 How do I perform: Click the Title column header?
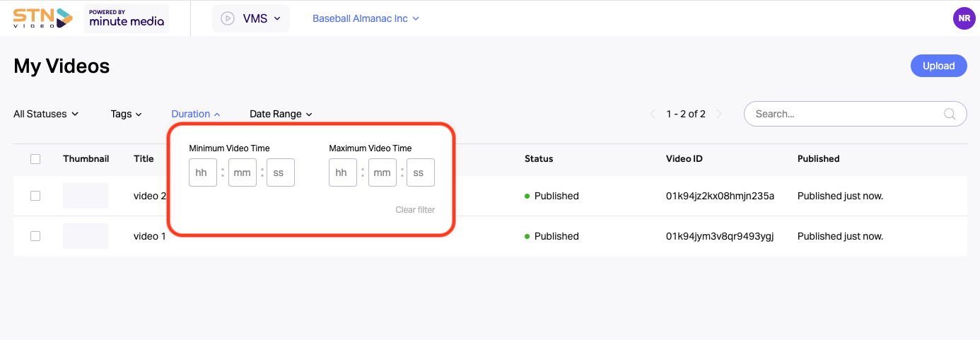coord(144,159)
